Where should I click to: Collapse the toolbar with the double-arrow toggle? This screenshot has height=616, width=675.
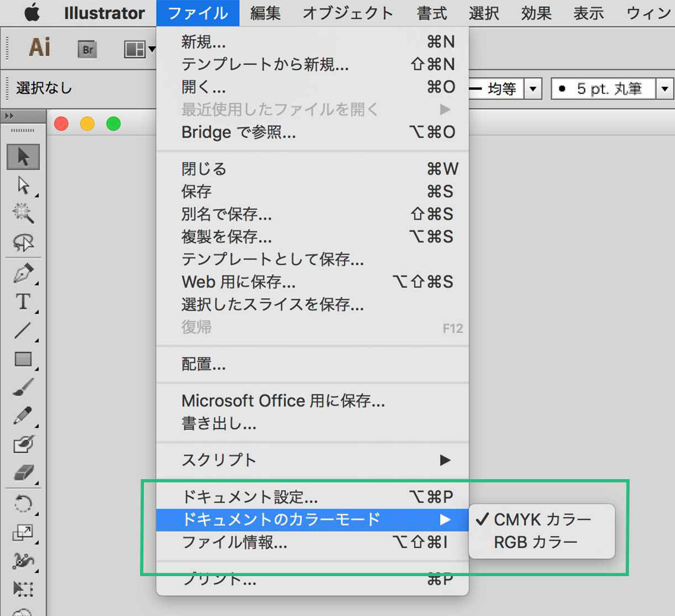click(9, 116)
